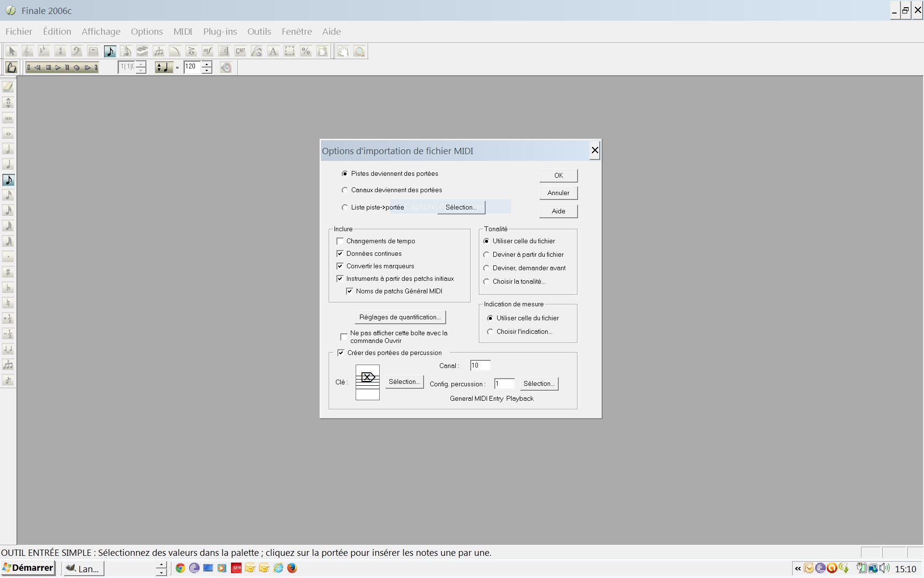This screenshot has width=924, height=578.
Task: Click the percussion clé Sélection button
Action: pos(404,381)
